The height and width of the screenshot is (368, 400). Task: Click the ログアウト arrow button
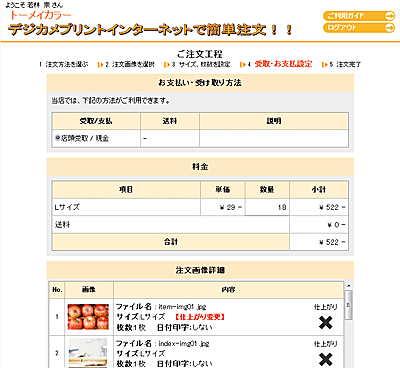pyautogui.click(x=359, y=28)
